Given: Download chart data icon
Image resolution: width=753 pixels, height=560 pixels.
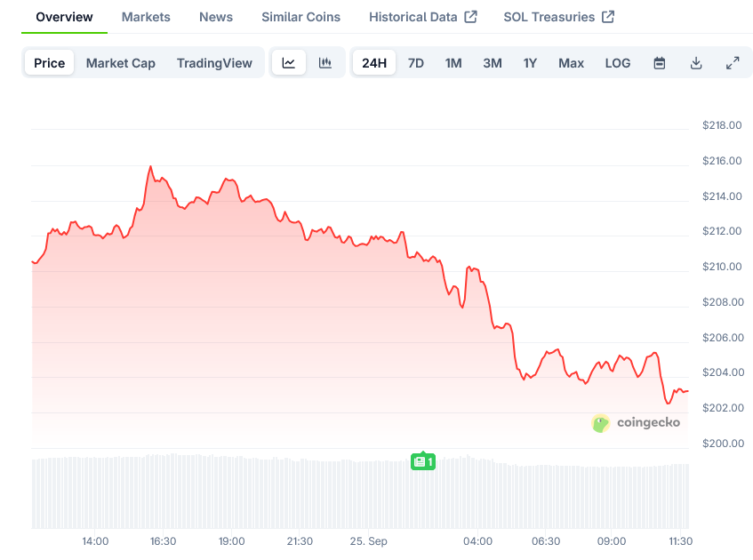Looking at the screenshot, I should 696,63.
